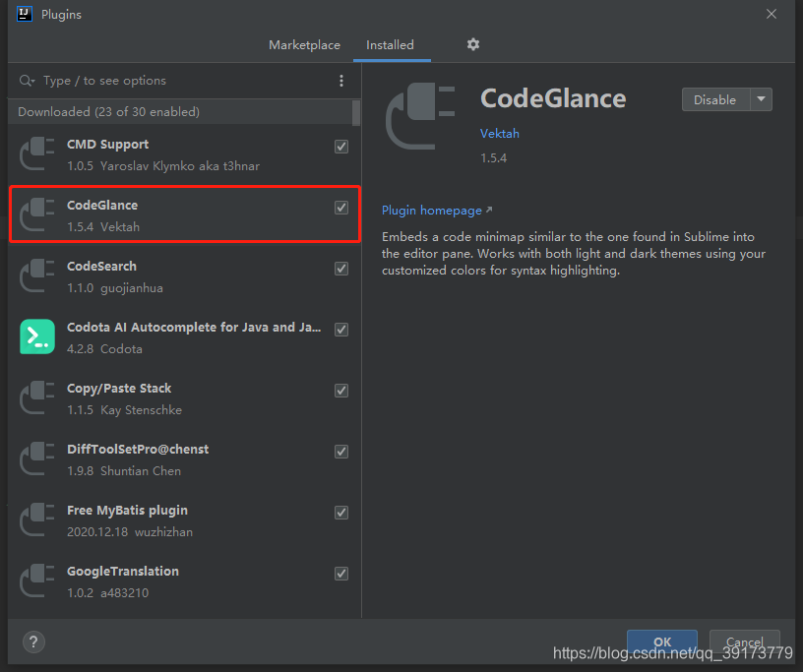This screenshot has width=803, height=672.
Task: Select the green Codota plugin icon
Action: (36, 336)
